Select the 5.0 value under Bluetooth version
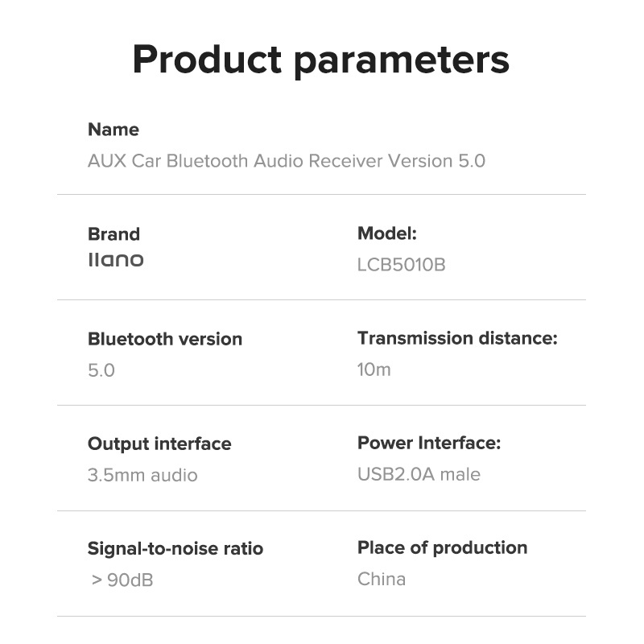 pyautogui.click(x=101, y=370)
